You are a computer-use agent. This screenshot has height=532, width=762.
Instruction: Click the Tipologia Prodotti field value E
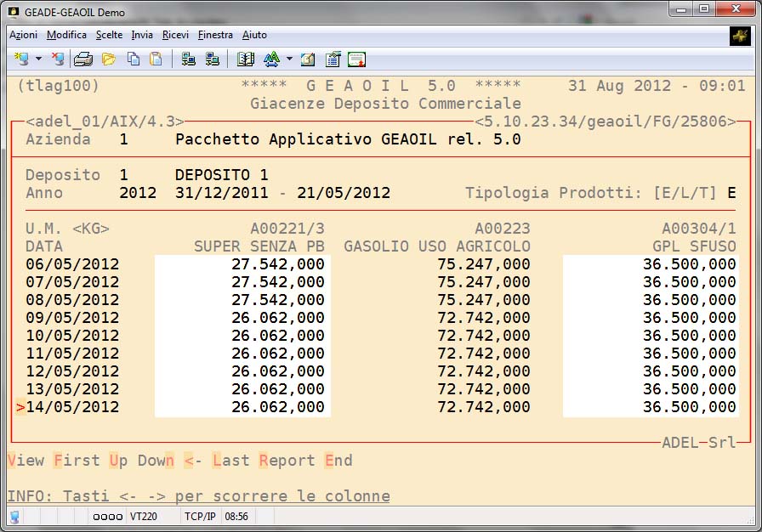[731, 193]
